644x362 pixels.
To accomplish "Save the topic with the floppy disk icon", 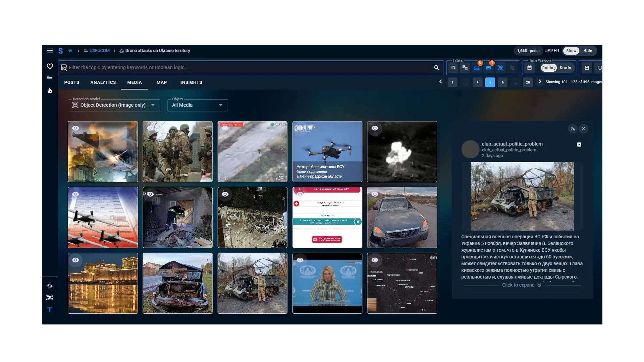I will click(x=587, y=68).
